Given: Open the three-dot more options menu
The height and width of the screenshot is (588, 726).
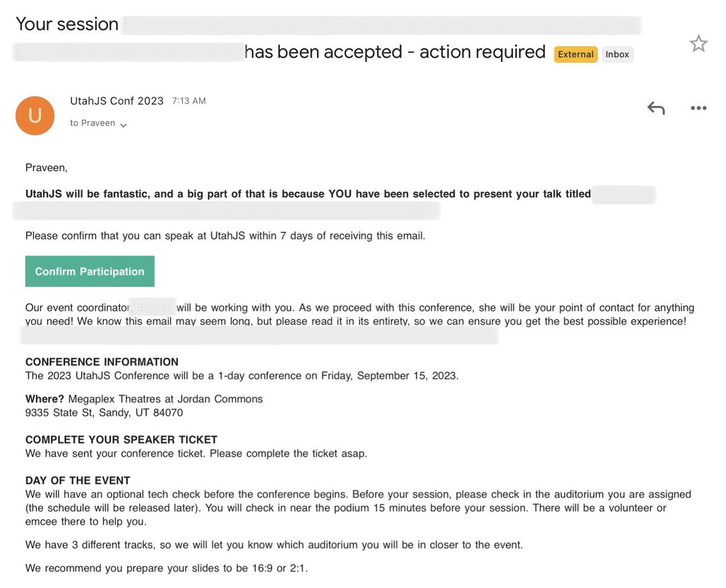Looking at the screenshot, I should 698,108.
